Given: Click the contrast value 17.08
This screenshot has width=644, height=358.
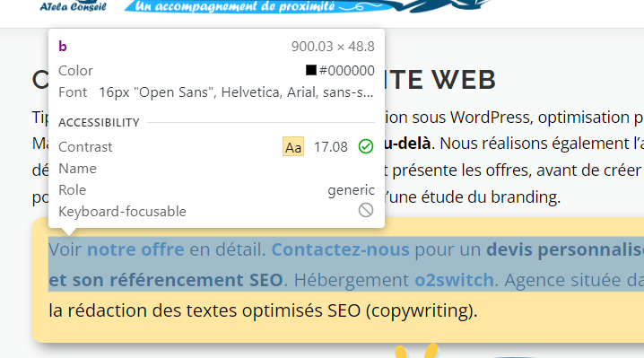Looking at the screenshot, I should (331, 147).
